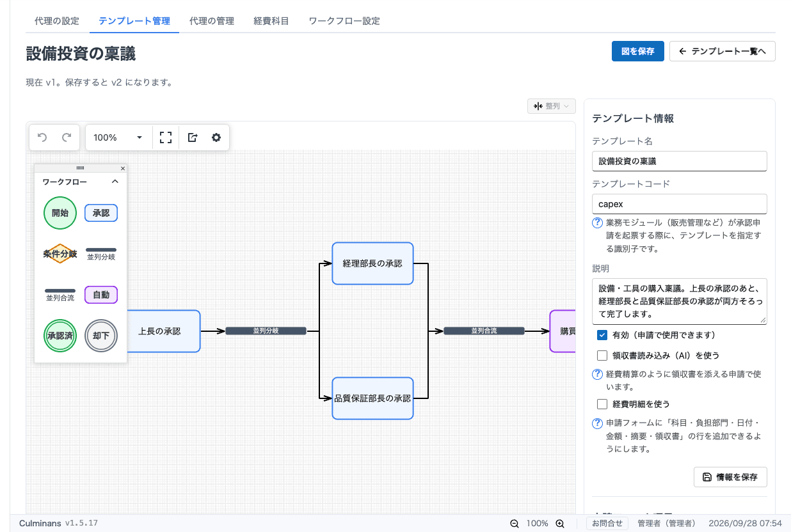Click the テンプレート情報 panel heading
The width and height of the screenshot is (791, 532).
pos(633,118)
